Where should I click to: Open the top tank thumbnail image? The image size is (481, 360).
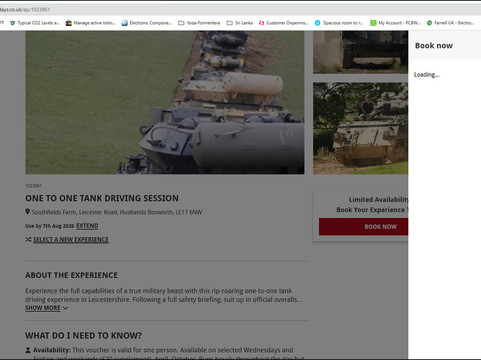tap(360, 52)
